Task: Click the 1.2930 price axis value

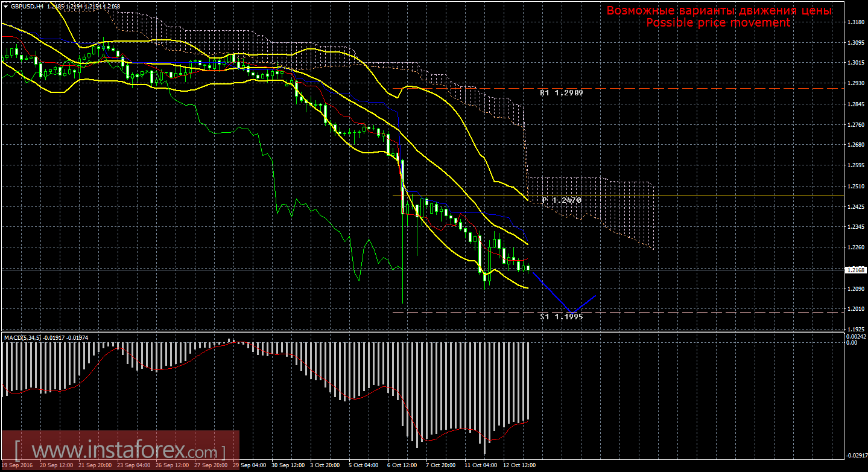Action: click(x=855, y=83)
